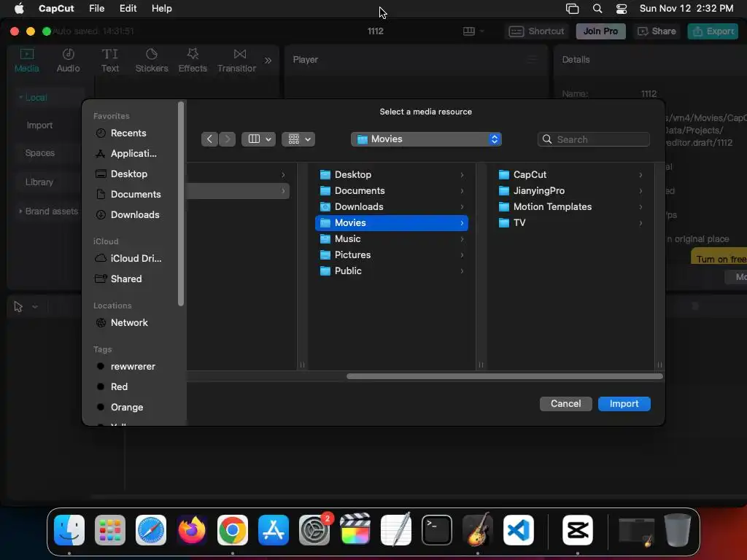Click the Import button in the dialog
The image size is (747, 560).
[x=624, y=404]
